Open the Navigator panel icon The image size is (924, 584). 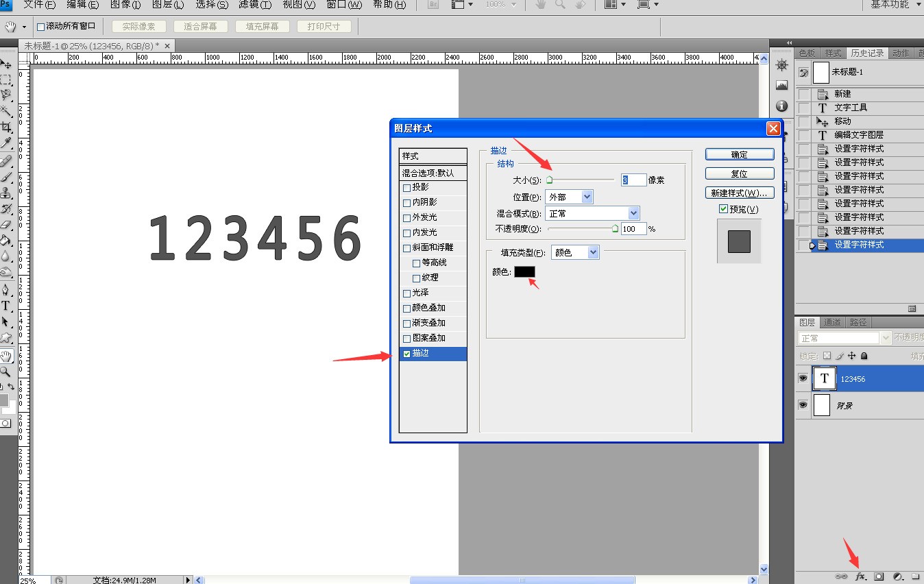coord(781,65)
